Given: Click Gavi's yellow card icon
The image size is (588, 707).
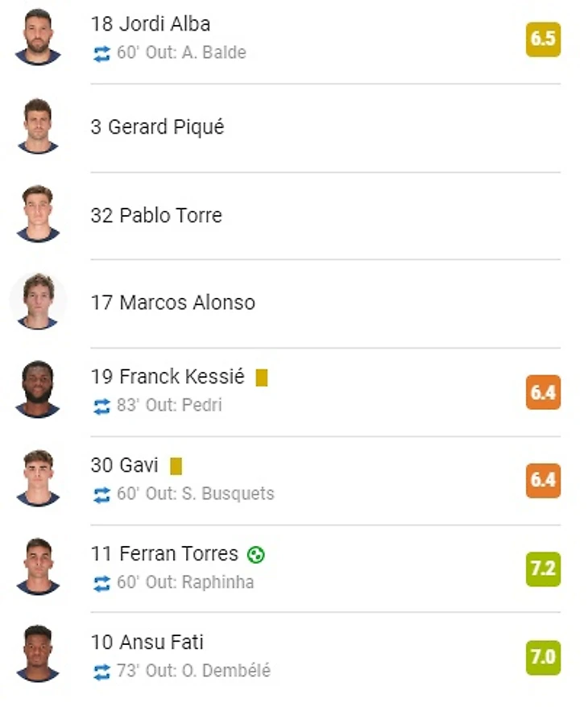Looking at the screenshot, I should (176, 465).
